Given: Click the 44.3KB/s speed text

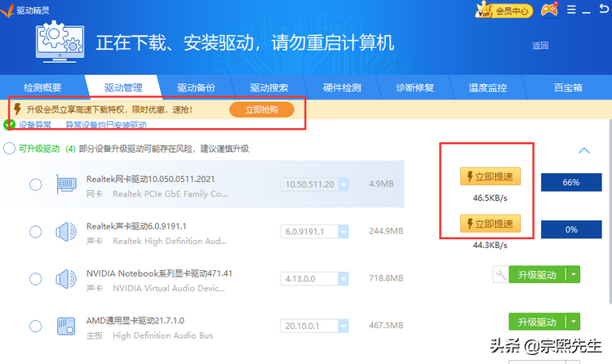Looking at the screenshot, I should pos(490,246).
